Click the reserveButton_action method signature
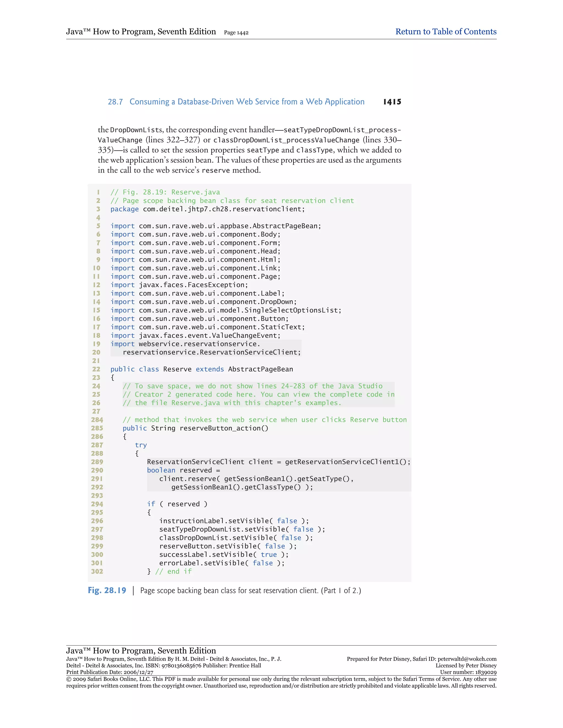563x728 pixels. coord(195,428)
